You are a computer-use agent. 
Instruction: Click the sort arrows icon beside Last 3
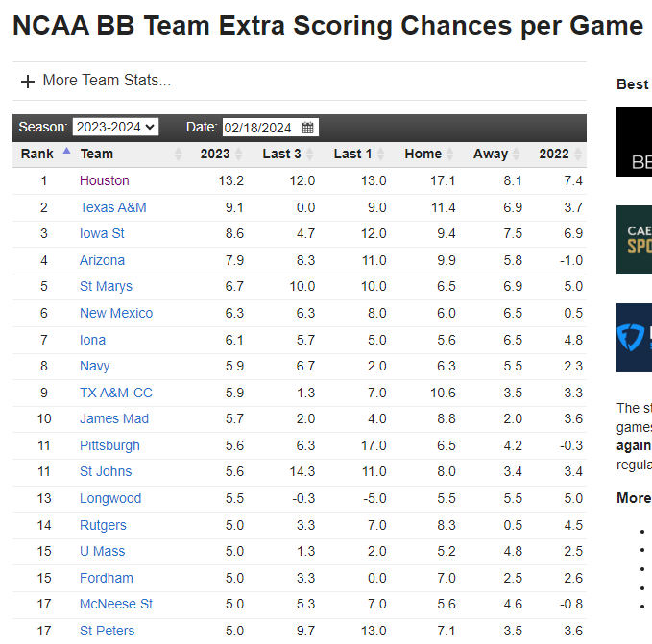(311, 155)
